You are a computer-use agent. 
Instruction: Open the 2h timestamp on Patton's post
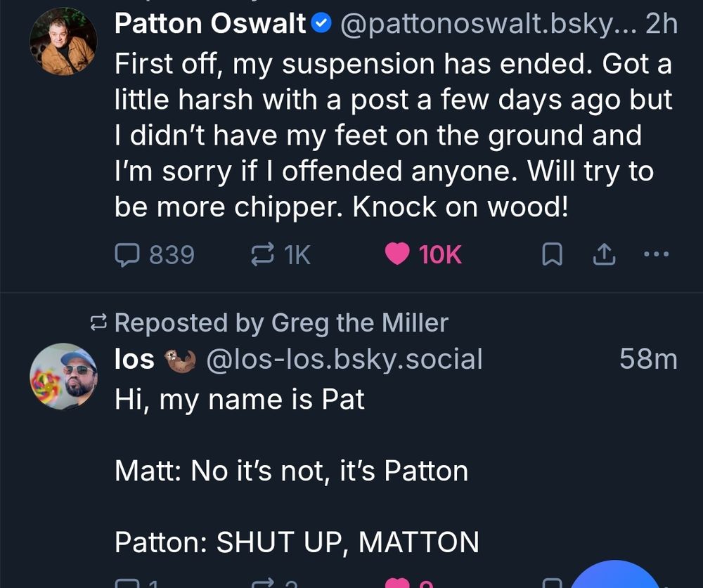[662, 25]
